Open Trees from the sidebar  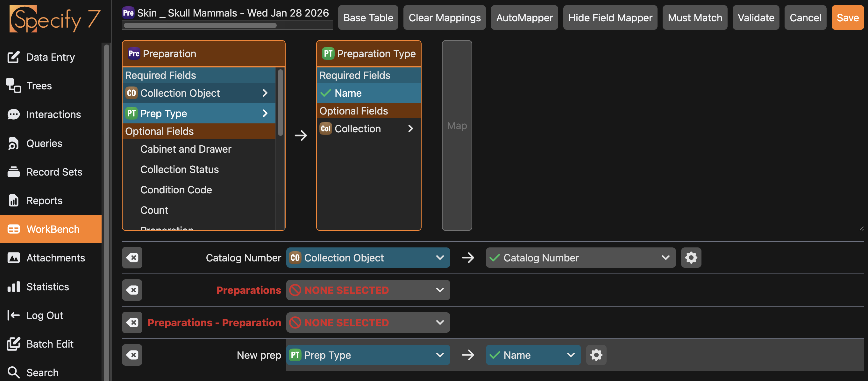(x=39, y=86)
